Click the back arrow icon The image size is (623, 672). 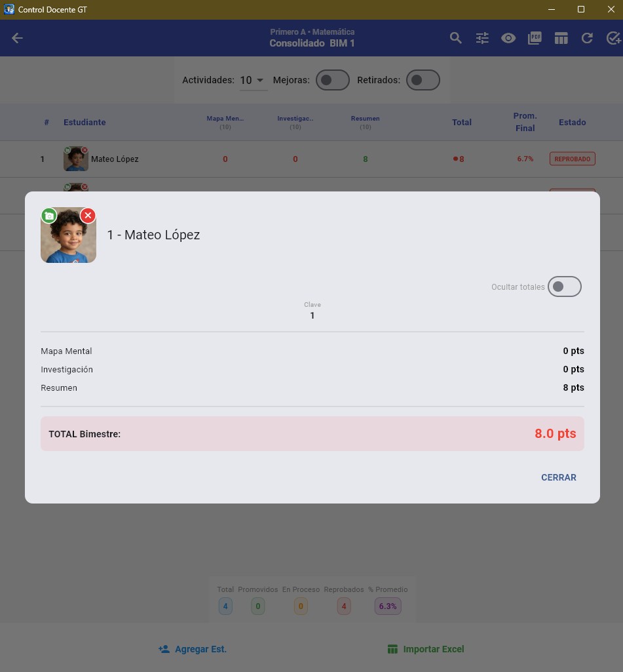point(17,38)
